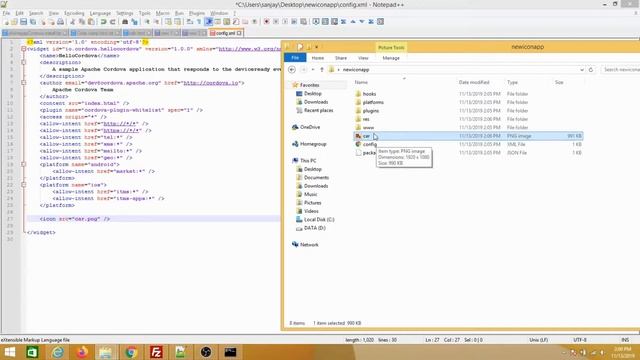Click the http://*/* allow-intent link
This screenshot has width=640, height=360.
120,124
